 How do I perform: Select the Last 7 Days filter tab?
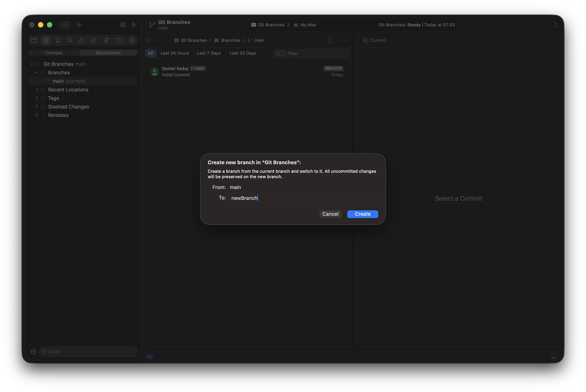[x=209, y=53]
